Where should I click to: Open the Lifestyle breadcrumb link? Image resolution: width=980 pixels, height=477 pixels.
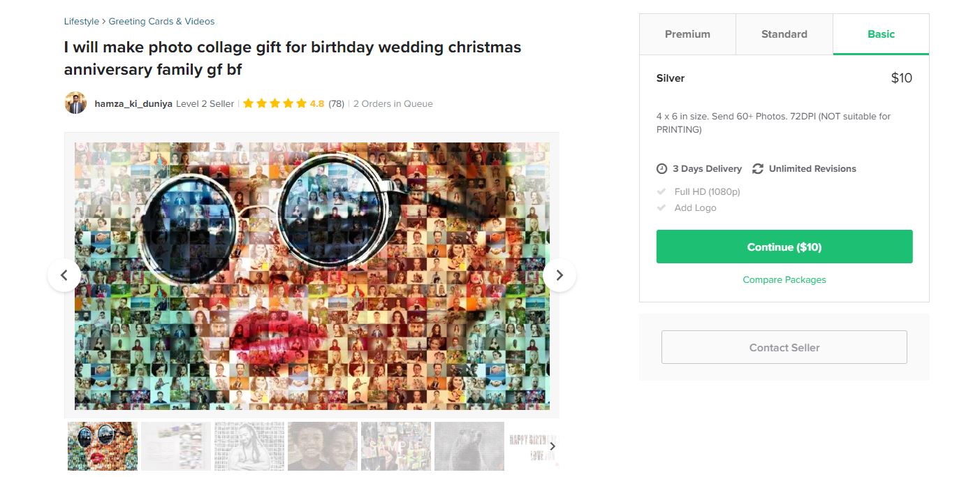tap(81, 21)
